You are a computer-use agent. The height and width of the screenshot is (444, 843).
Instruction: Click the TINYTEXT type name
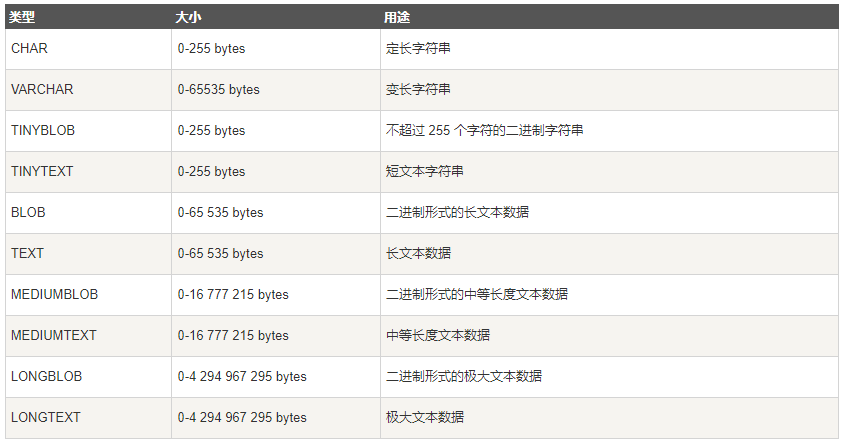(x=42, y=171)
